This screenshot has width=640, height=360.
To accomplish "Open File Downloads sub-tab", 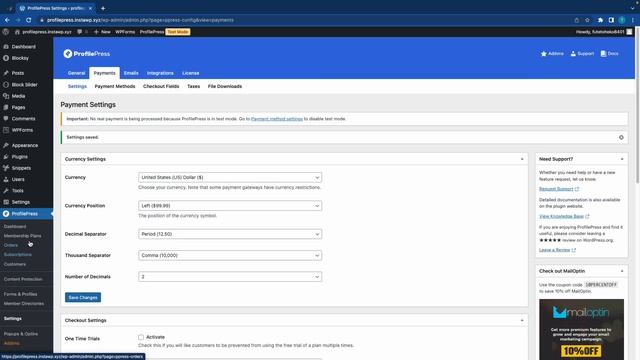I will click(x=225, y=87).
